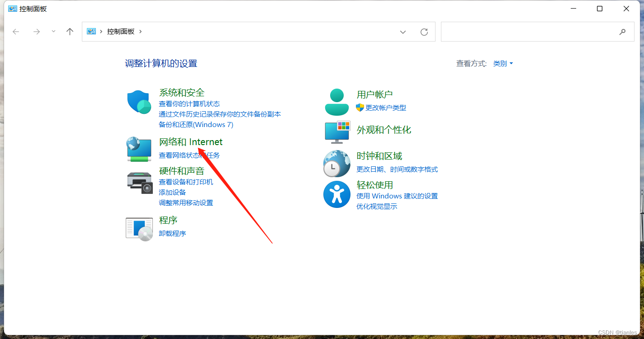Open 时钟和区域 category
The width and height of the screenshot is (644, 339).
pyautogui.click(x=379, y=156)
